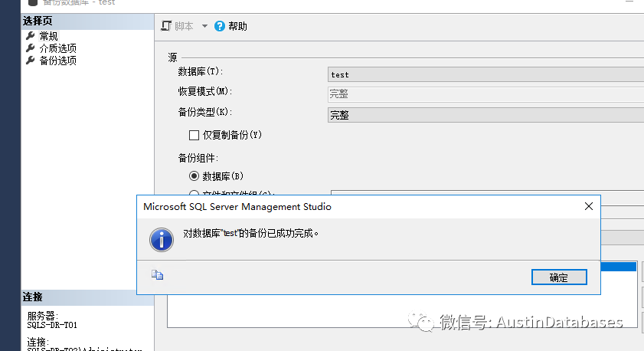Click the blue information icon in dialog
Viewport: 644px width, 351px height.
pyautogui.click(x=162, y=240)
